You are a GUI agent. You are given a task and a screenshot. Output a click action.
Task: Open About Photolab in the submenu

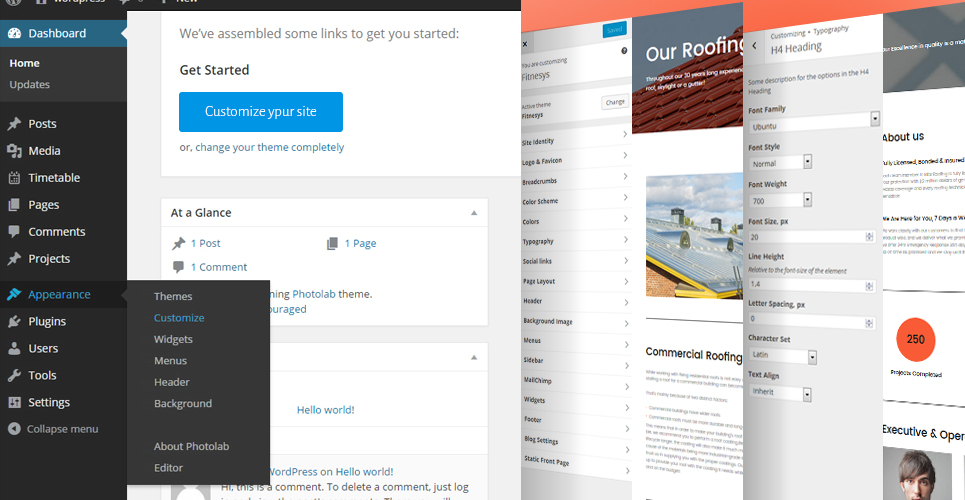pyautogui.click(x=191, y=446)
